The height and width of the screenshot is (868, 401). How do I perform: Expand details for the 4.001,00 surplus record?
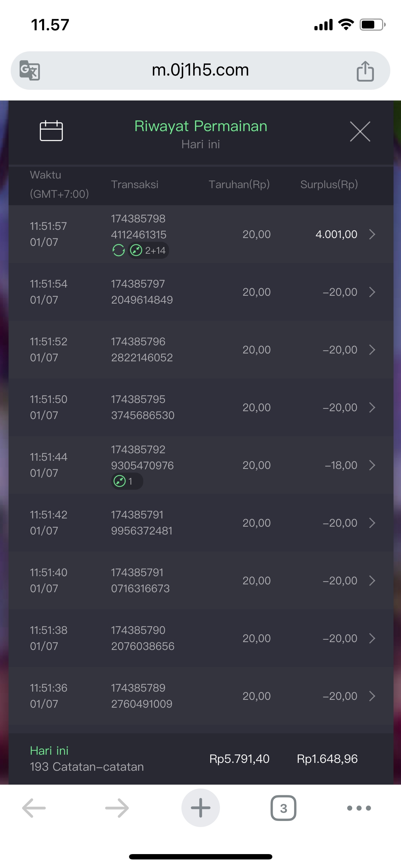pos(372,234)
